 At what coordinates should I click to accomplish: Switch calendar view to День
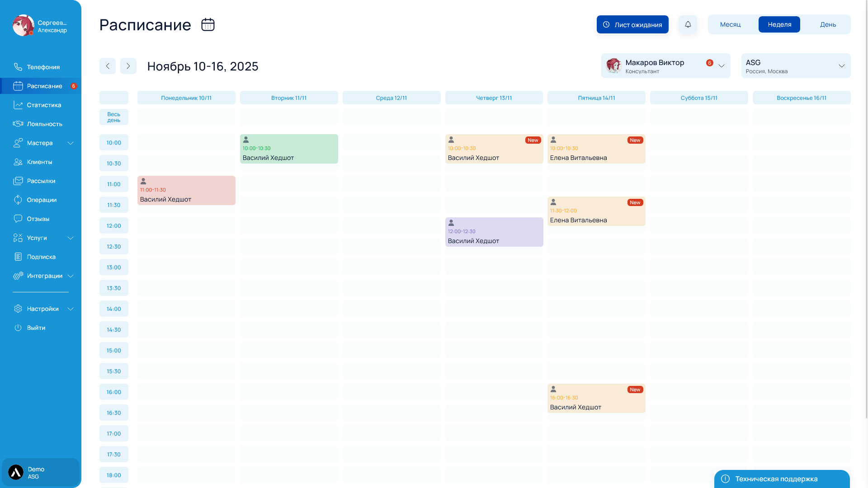828,24
